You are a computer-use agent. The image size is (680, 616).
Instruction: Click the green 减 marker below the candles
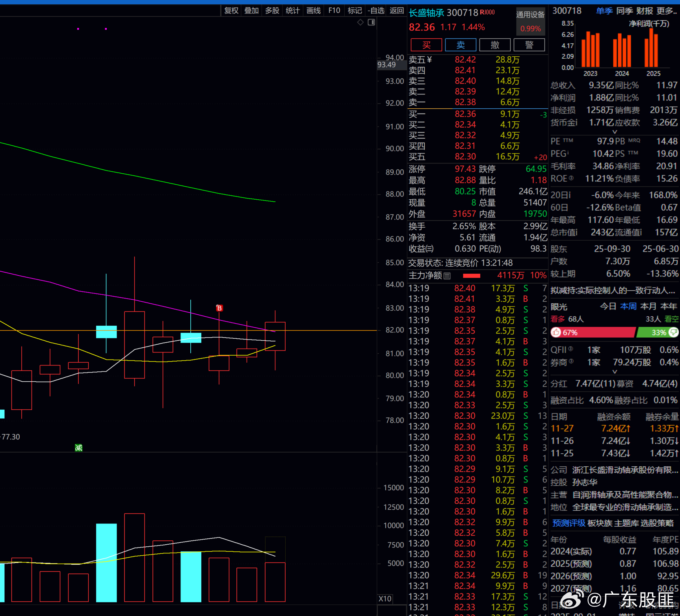79,447
